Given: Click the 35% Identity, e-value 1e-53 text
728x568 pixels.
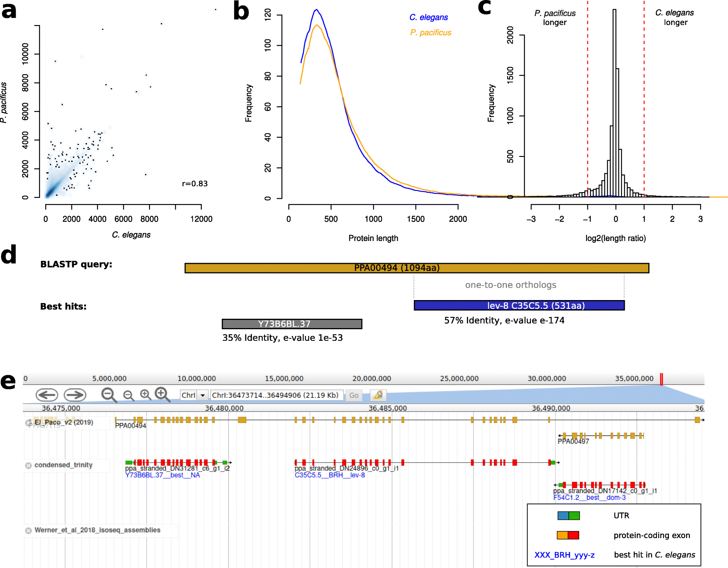Looking at the screenshot, I should [283, 338].
